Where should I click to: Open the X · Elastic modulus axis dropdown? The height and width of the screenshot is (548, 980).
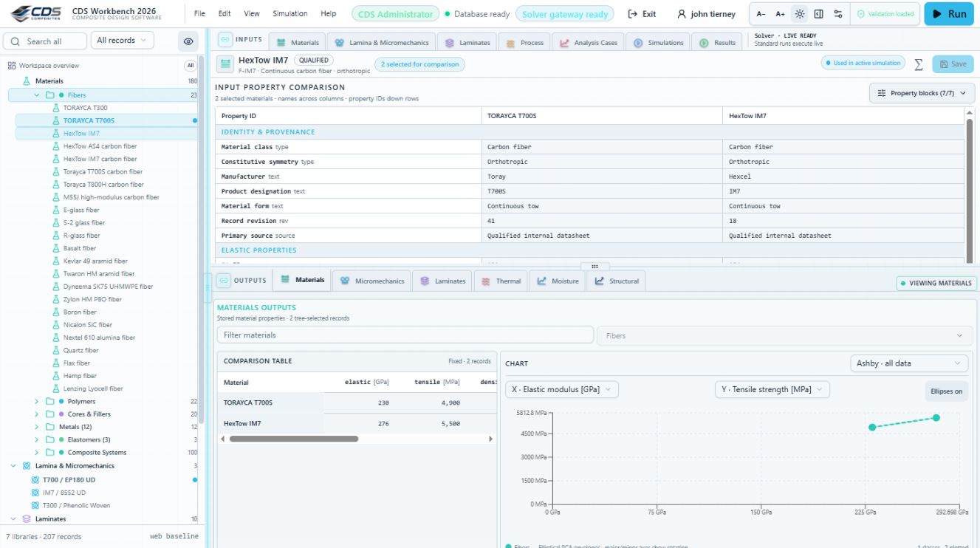point(562,389)
